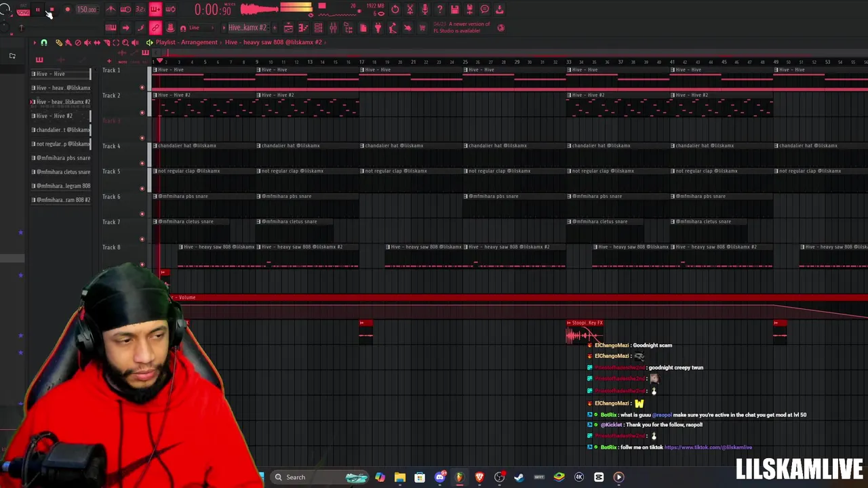Click the newer version available notice

(461, 28)
